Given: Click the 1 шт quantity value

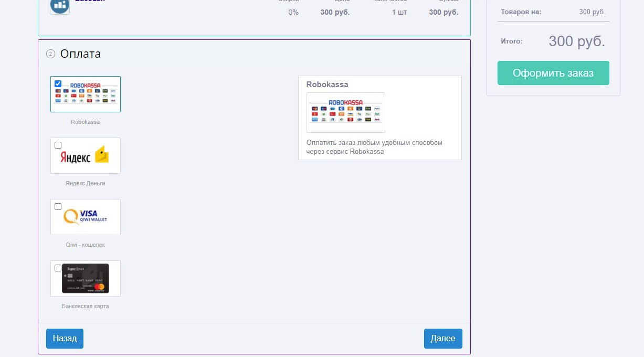Looking at the screenshot, I should pos(399,12).
